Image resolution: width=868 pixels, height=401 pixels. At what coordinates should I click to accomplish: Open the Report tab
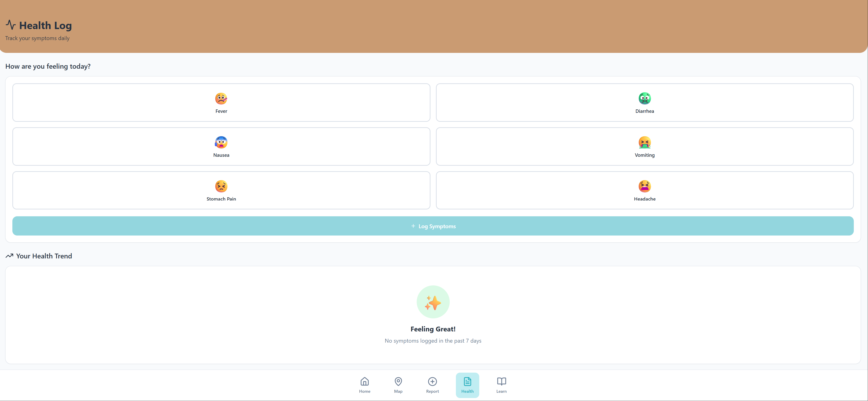pyautogui.click(x=432, y=385)
